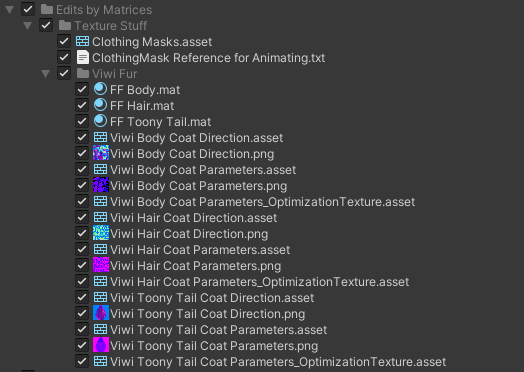Click Viwi Toony Tail Coat Parameters.png magenta thumbnail
Screen dimensions: 524x372
101,345
